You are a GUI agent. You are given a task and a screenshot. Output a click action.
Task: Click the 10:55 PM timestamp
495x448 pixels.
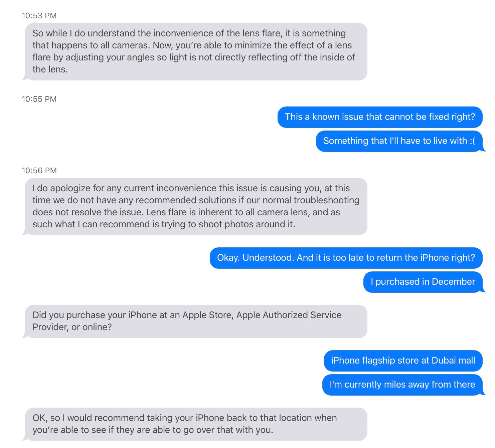[x=39, y=99]
